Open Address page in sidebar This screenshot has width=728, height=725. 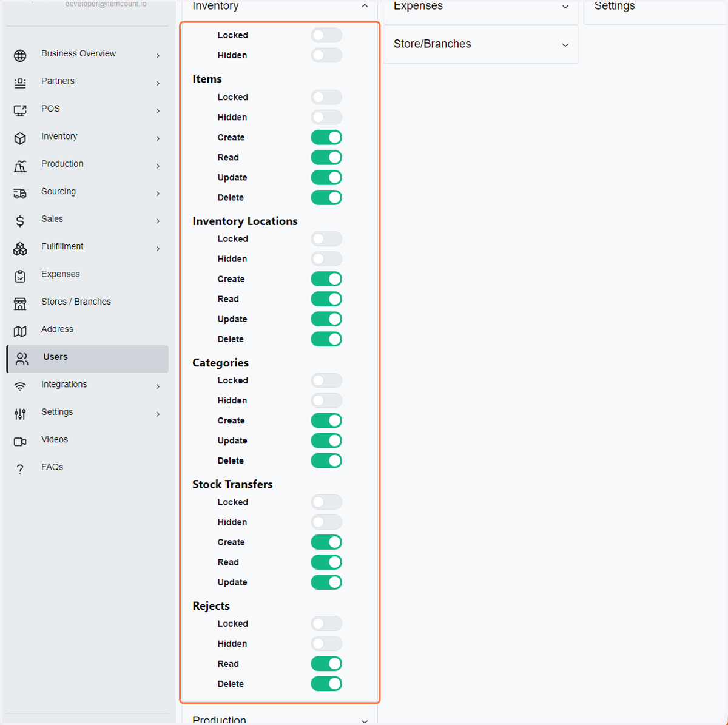tap(87, 331)
